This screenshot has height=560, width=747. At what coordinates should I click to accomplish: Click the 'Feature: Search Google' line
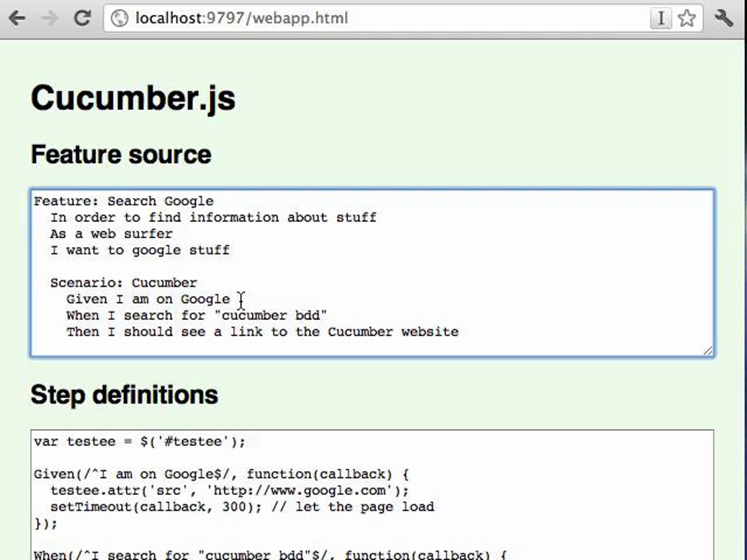tap(124, 201)
